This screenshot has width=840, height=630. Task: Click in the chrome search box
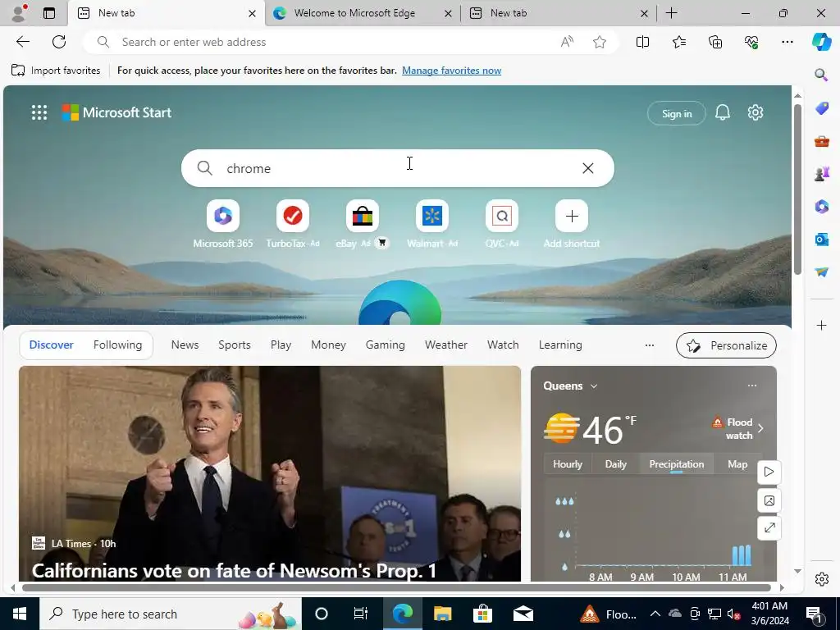click(x=398, y=168)
